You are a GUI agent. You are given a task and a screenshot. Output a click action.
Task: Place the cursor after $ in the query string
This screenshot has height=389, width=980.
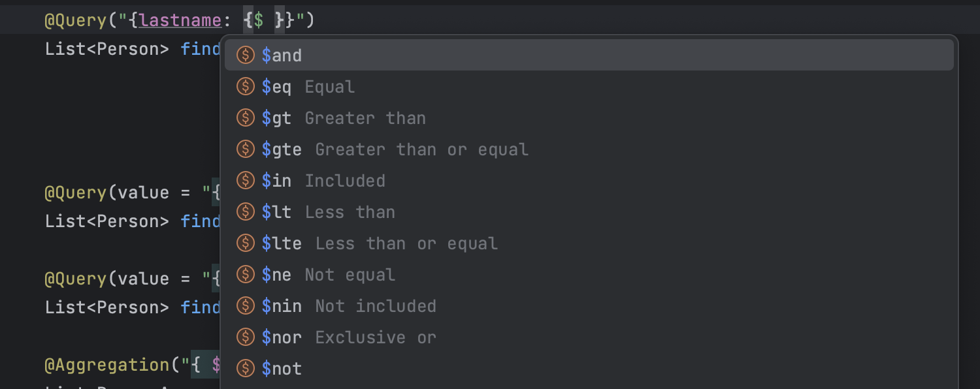pos(265,21)
